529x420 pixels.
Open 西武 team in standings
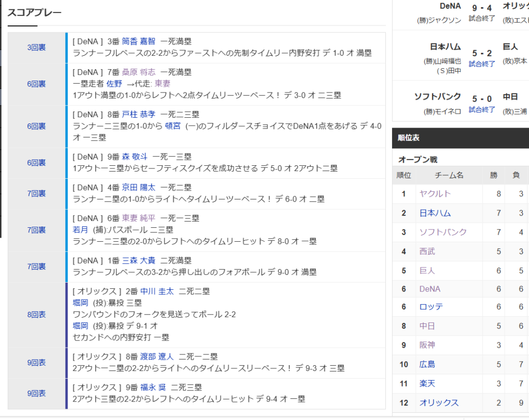427,251
